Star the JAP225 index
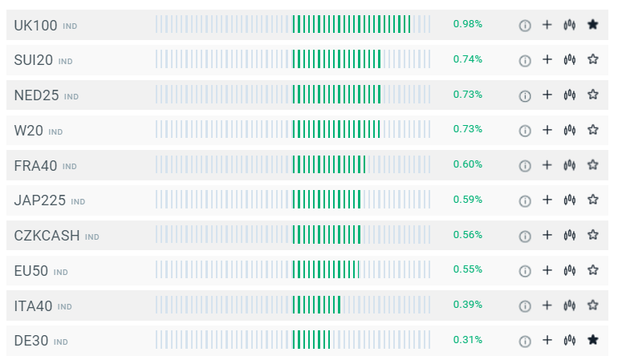Screen dimensions: 618x364 (x=593, y=200)
